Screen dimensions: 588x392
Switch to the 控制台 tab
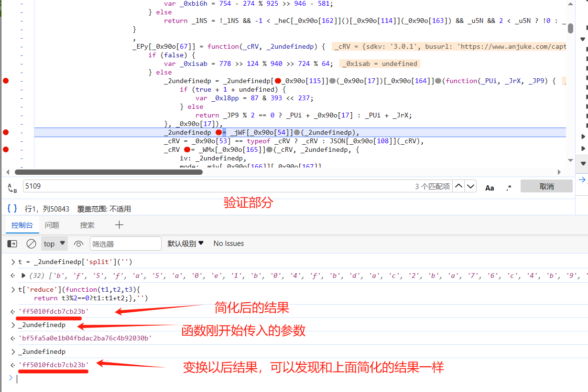coord(22,225)
